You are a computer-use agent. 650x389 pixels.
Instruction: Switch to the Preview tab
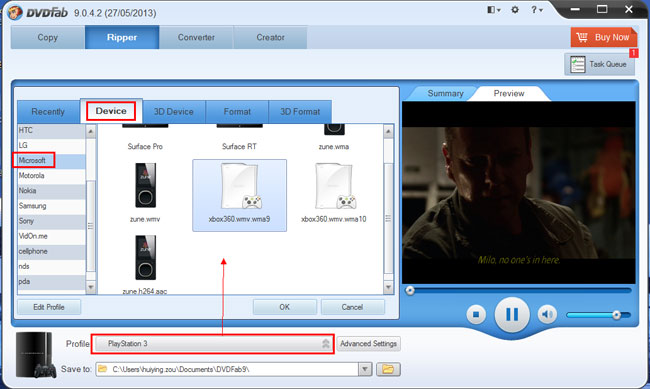point(509,93)
